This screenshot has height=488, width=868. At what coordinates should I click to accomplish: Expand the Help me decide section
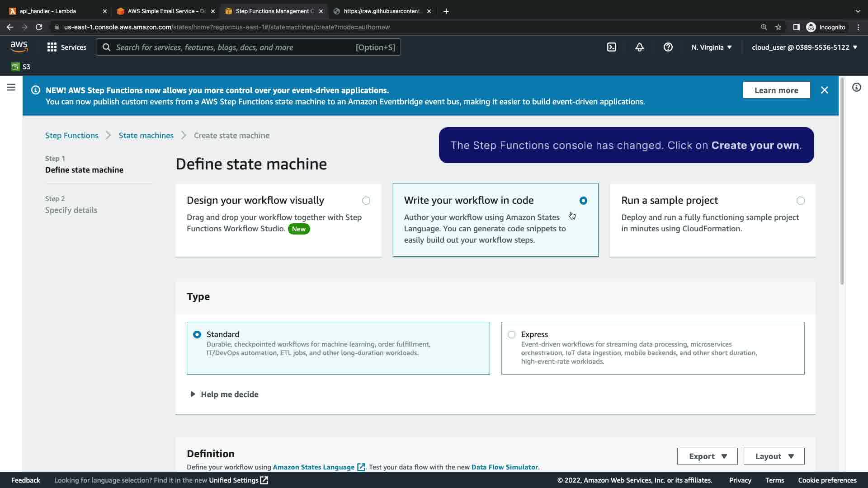(224, 394)
